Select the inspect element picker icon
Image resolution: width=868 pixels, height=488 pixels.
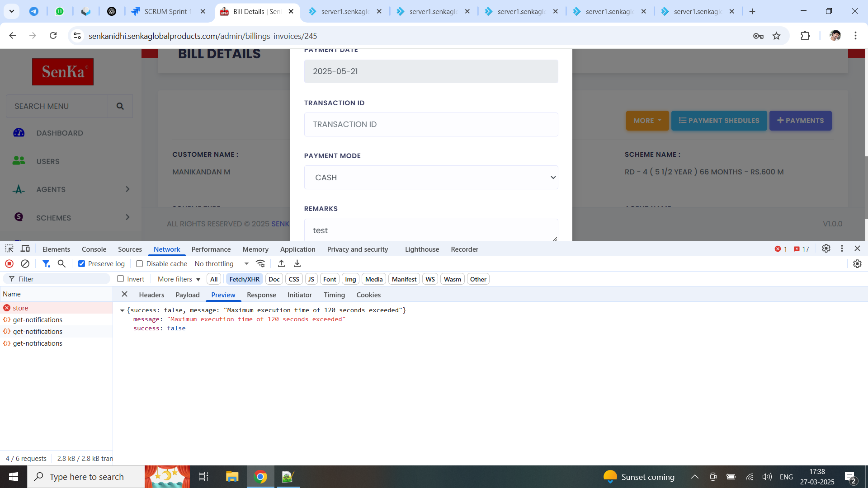coord(9,249)
